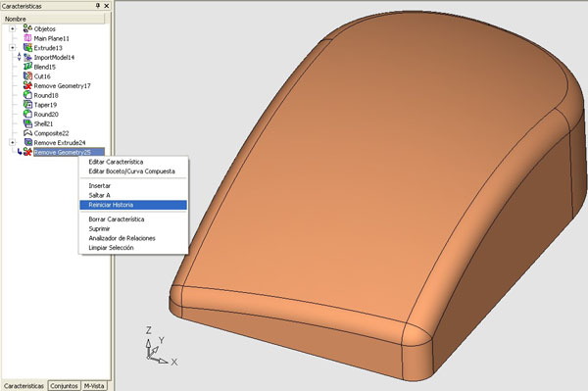Switch to the Conjuntos tab
This screenshot has width=588, height=391.
click(64, 386)
